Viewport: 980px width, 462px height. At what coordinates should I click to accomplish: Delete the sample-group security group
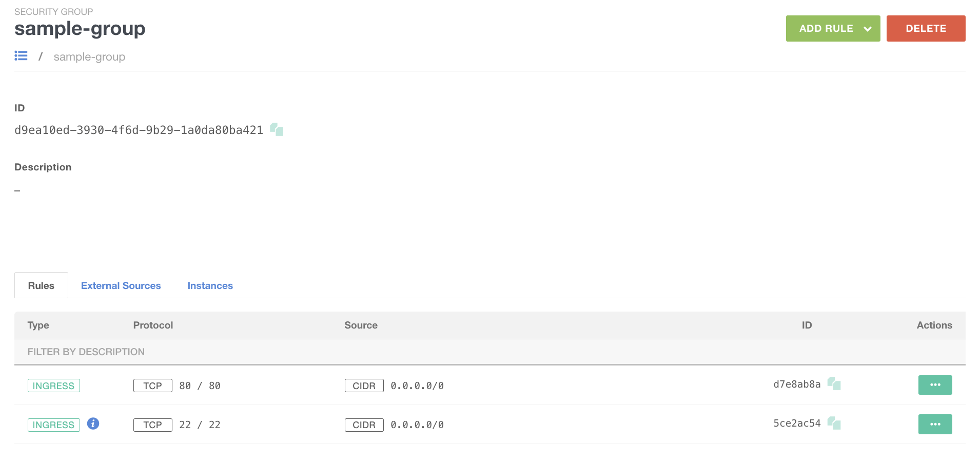click(925, 29)
